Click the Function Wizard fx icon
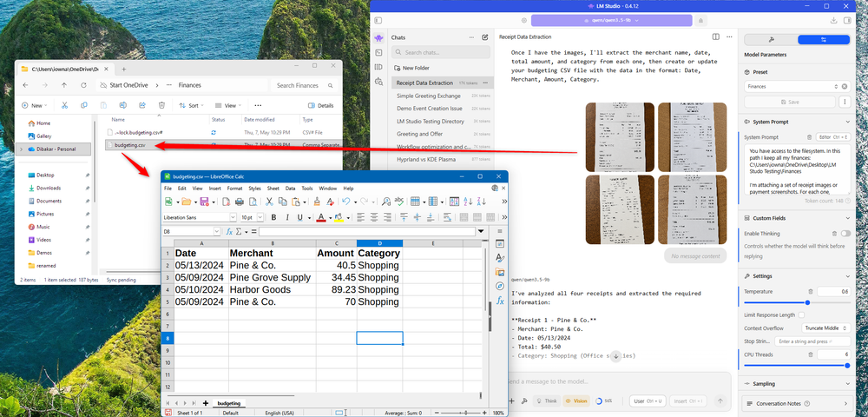Image resolution: width=868 pixels, height=417 pixels. 229,231
